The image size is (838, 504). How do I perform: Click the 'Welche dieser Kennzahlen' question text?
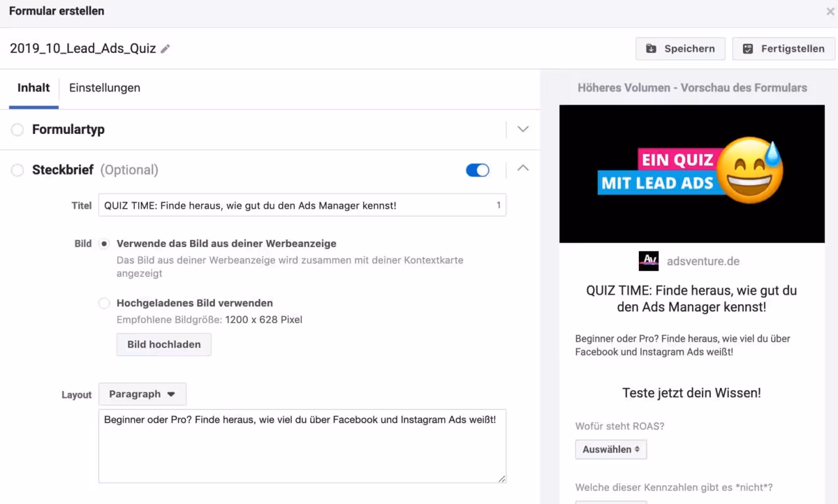[674, 487]
